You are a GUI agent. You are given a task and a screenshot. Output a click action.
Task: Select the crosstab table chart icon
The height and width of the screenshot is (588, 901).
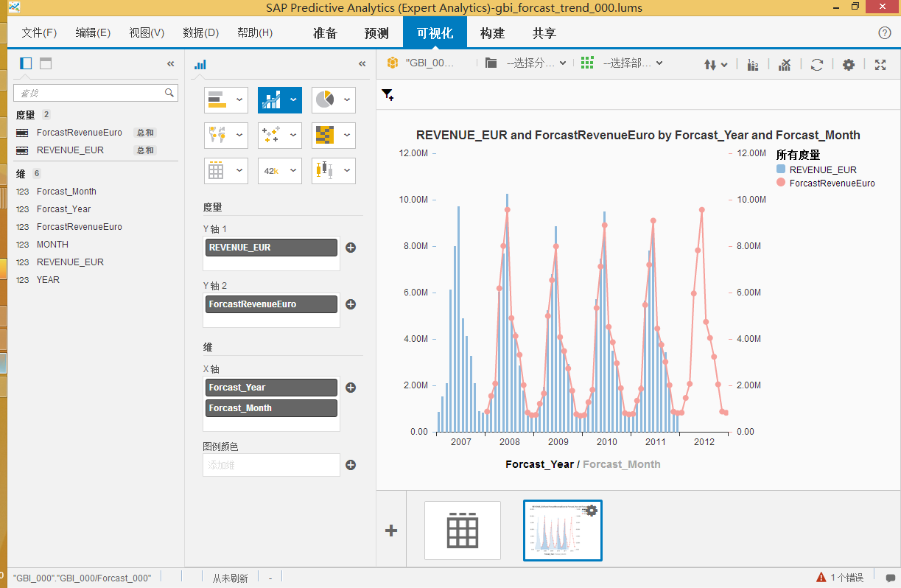coord(217,170)
